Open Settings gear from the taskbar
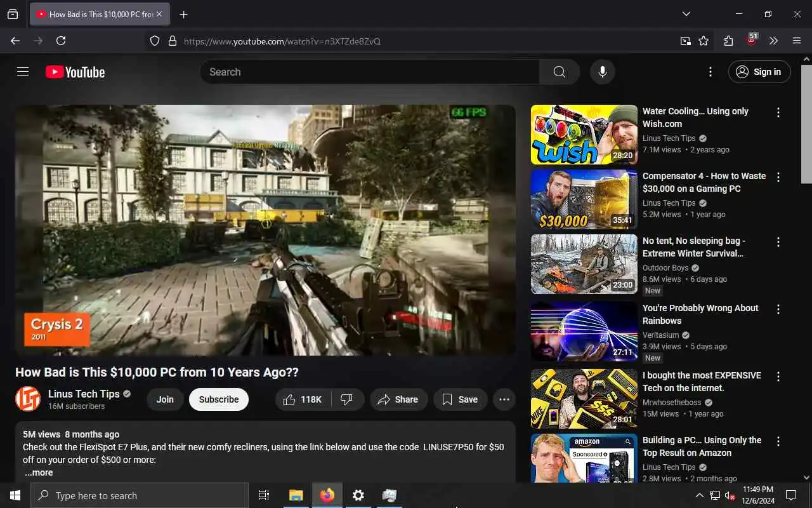 click(358, 495)
